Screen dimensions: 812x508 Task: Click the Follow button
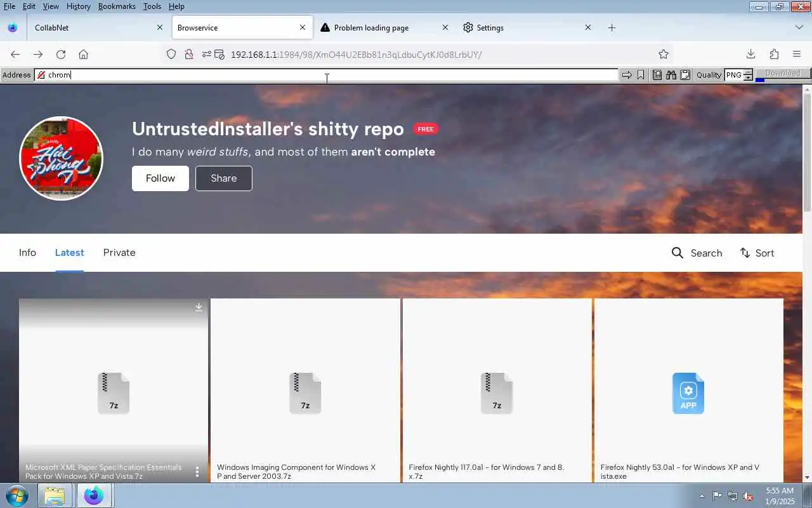[160, 178]
